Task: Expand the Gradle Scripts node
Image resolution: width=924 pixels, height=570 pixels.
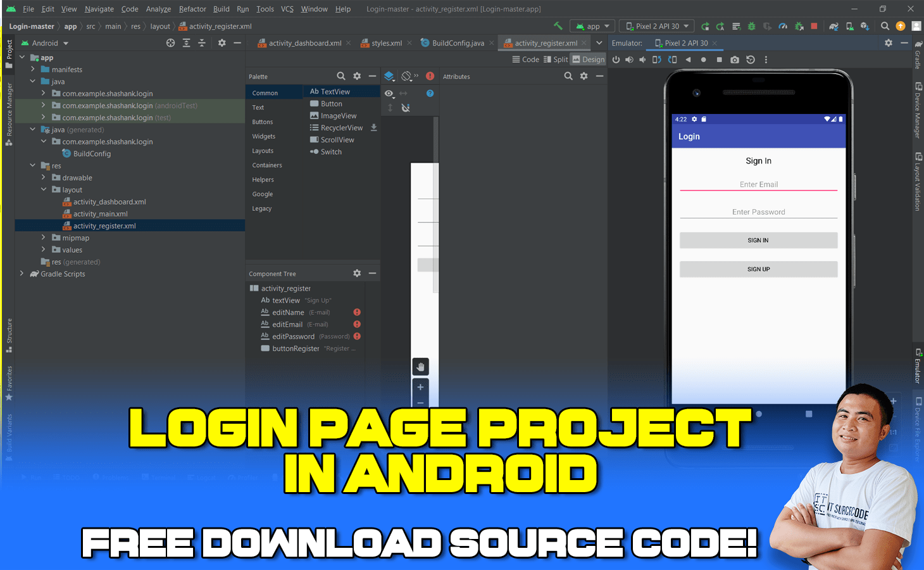Action: click(22, 274)
